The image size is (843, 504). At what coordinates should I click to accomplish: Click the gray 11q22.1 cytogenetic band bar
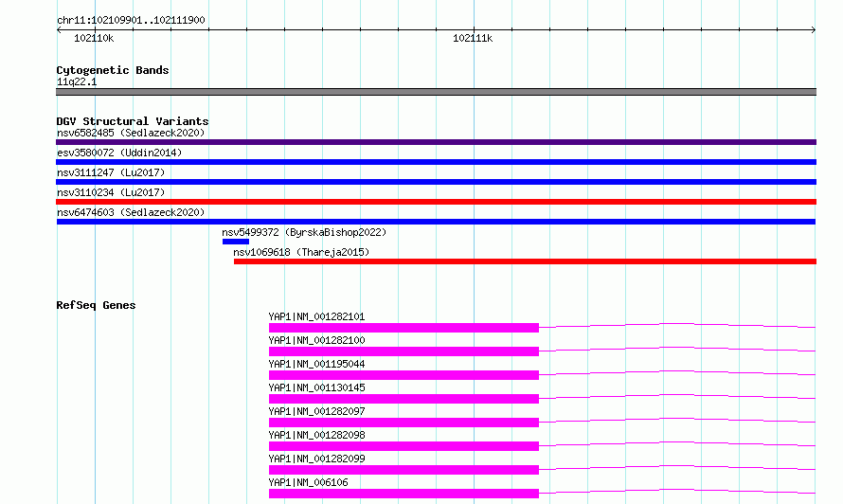pyautogui.click(x=436, y=92)
